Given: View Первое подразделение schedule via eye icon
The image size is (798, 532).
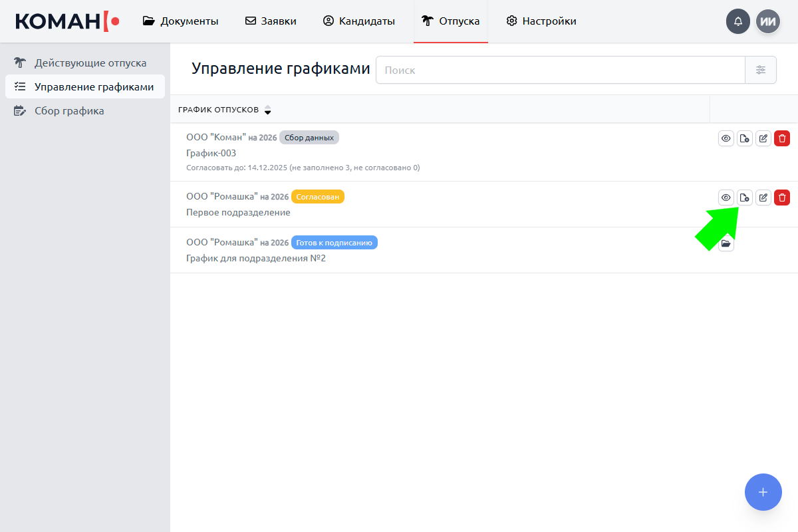Looking at the screenshot, I should [x=726, y=197].
